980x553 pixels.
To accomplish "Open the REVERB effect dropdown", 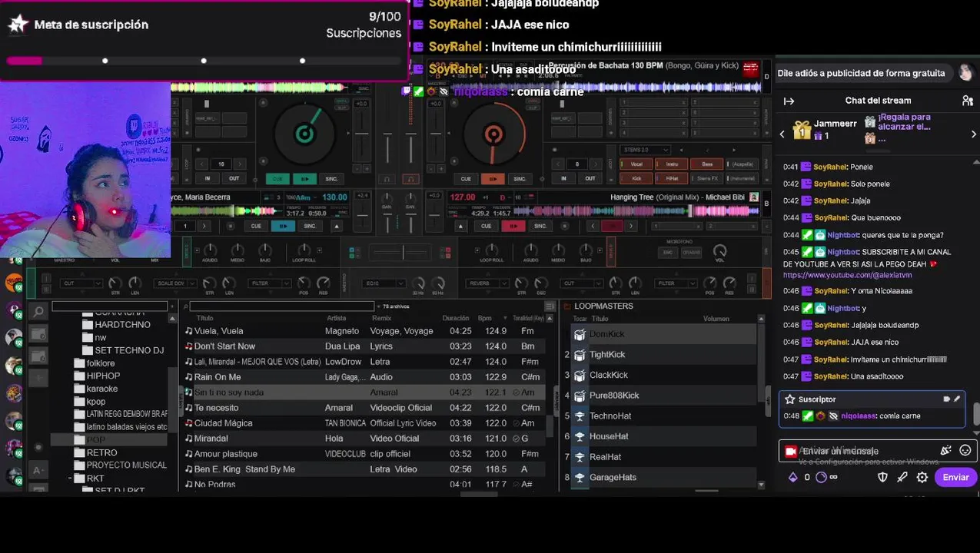I will (x=487, y=283).
